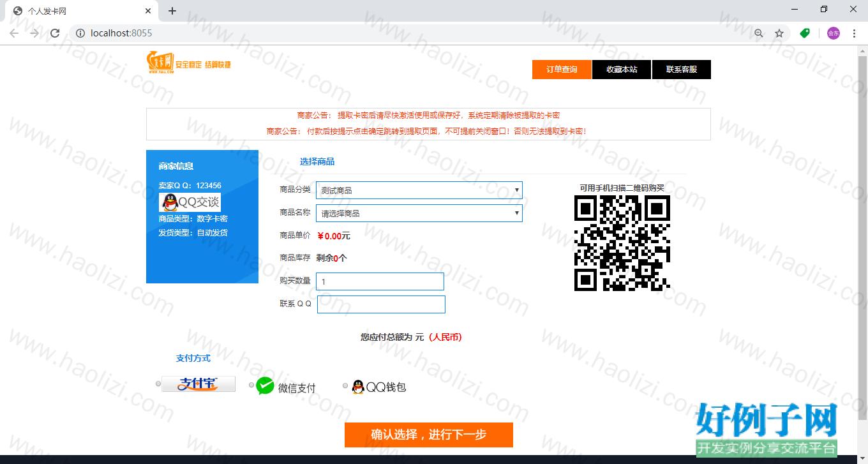The width and height of the screenshot is (868, 464).
Task: Click 确认选择，进行下一步 button
Action: point(429,435)
